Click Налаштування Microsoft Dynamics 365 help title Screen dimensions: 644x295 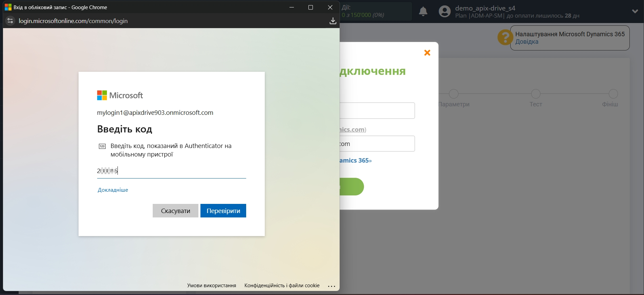point(570,34)
